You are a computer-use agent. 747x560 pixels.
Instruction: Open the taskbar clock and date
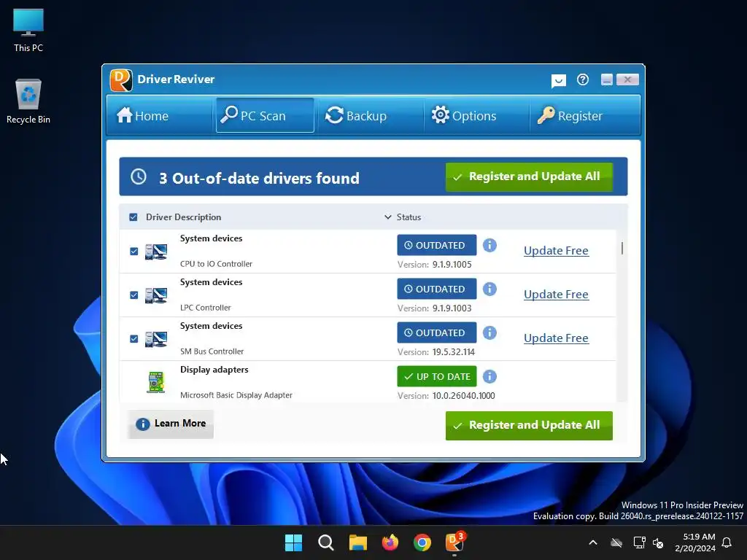(x=695, y=542)
